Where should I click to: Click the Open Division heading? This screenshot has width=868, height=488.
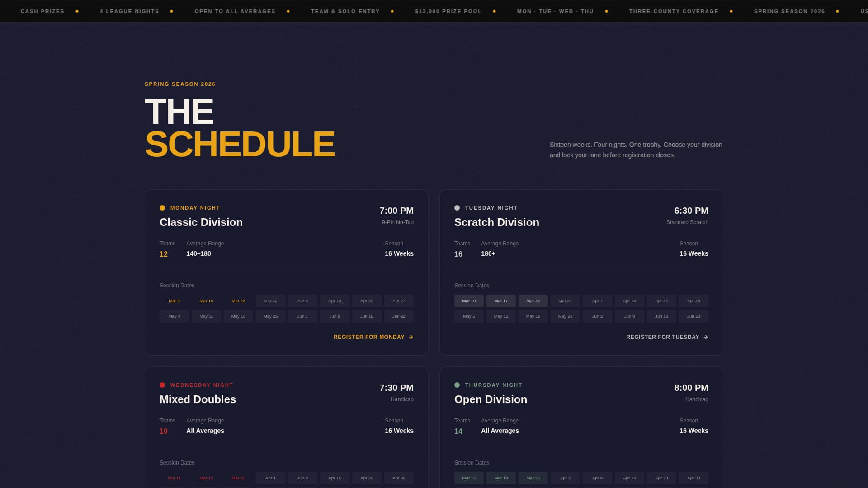[x=491, y=399]
